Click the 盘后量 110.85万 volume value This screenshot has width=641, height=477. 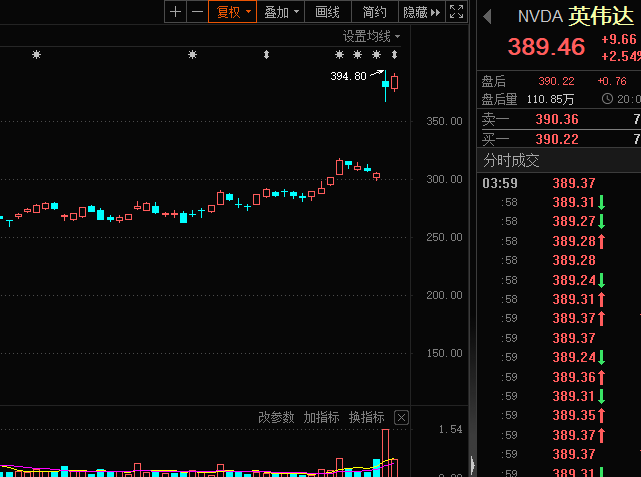click(x=550, y=99)
